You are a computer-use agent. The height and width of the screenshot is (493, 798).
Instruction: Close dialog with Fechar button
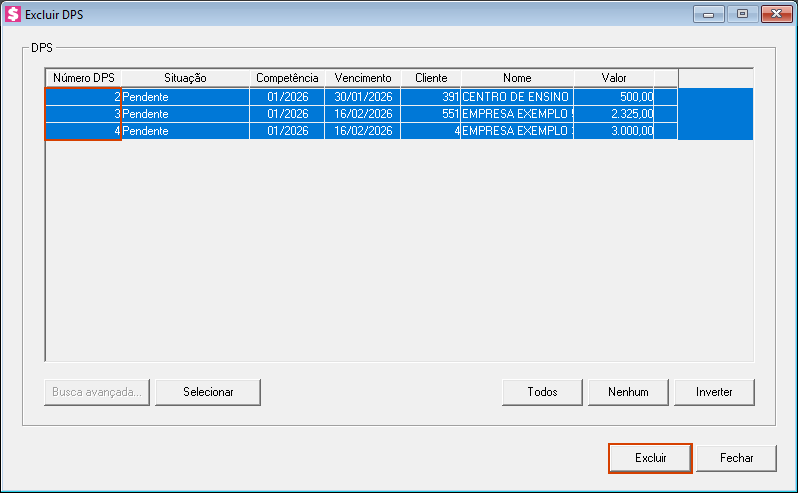click(x=736, y=458)
